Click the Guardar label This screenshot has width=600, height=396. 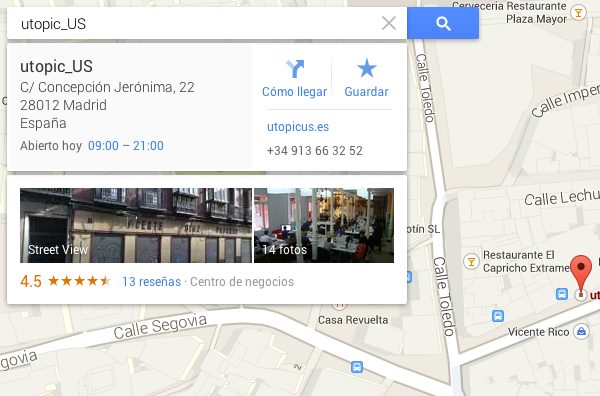point(366,92)
